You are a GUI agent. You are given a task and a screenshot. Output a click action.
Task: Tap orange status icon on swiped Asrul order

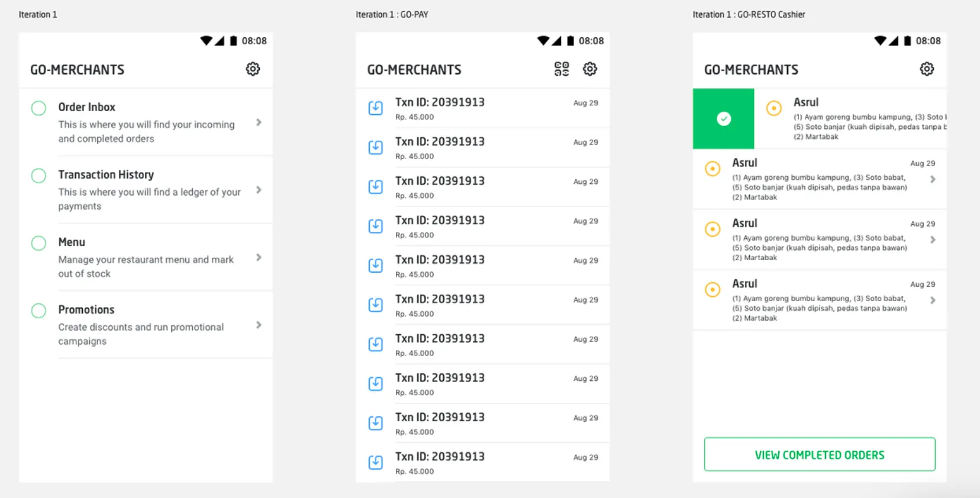pyautogui.click(x=773, y=108)
